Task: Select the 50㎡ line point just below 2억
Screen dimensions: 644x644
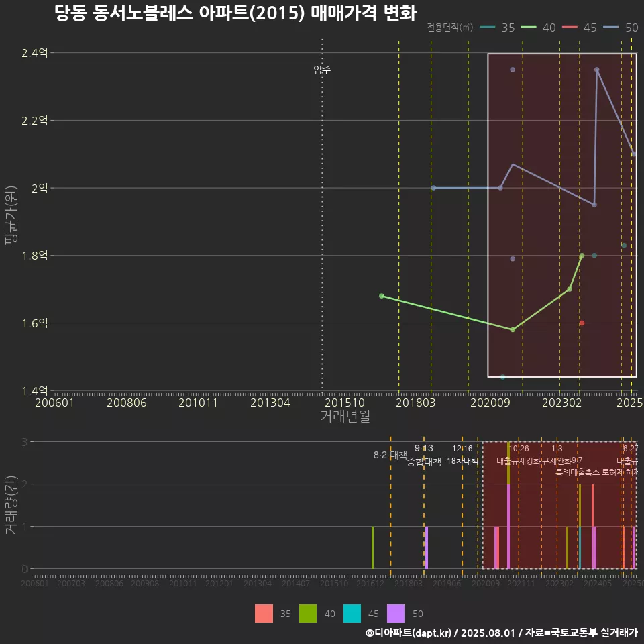Action: [594, 205]
